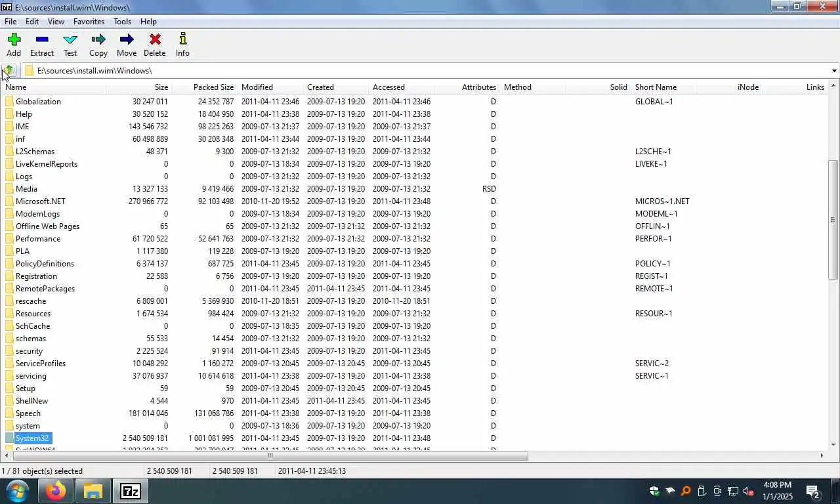Select the ShellNew folder

click(x=31, y=401)
